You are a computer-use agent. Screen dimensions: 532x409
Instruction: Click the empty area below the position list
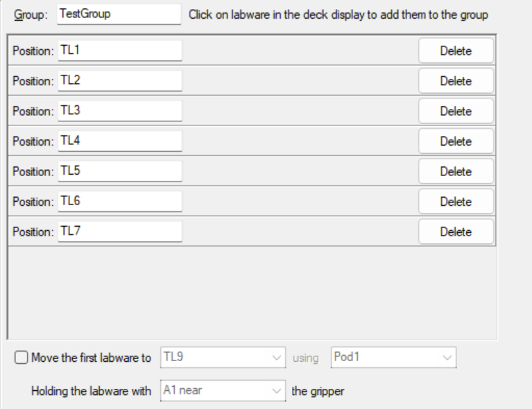252,293
